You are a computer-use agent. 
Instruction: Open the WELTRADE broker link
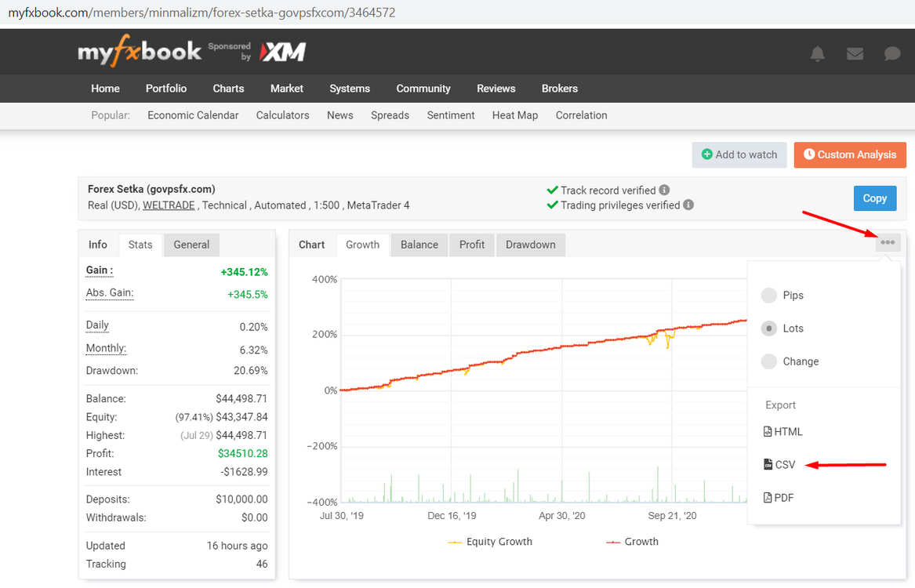[169, 205]
